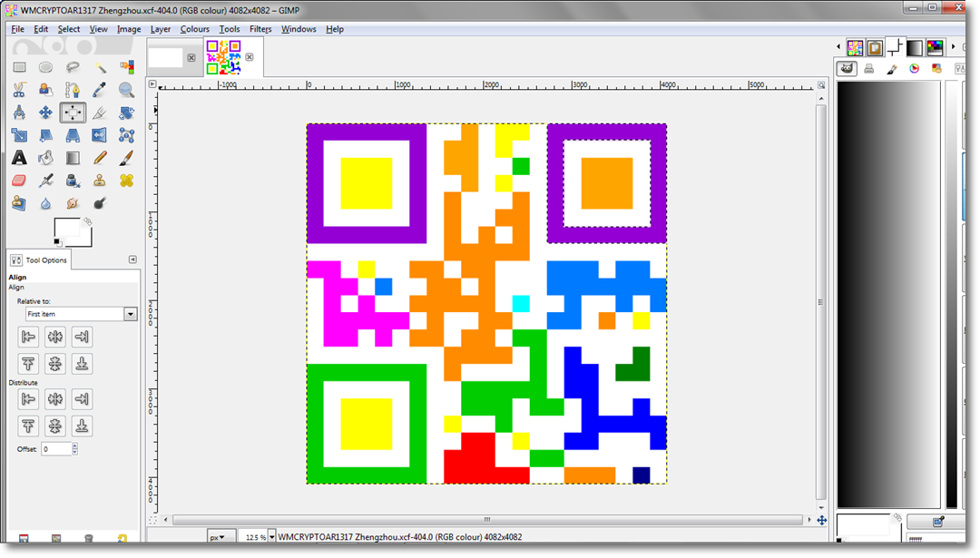
Task: Align right edge of target
Action: coord(82,337)
